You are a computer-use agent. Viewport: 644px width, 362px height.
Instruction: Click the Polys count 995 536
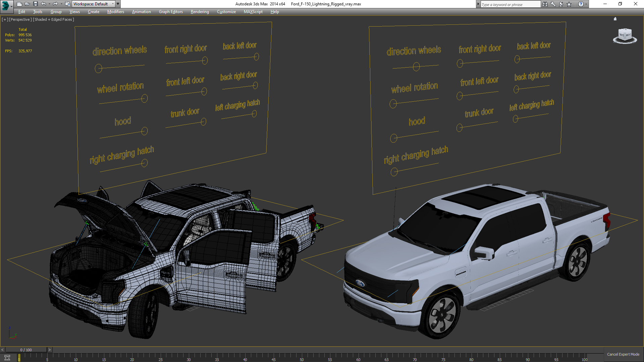point(25,35)
